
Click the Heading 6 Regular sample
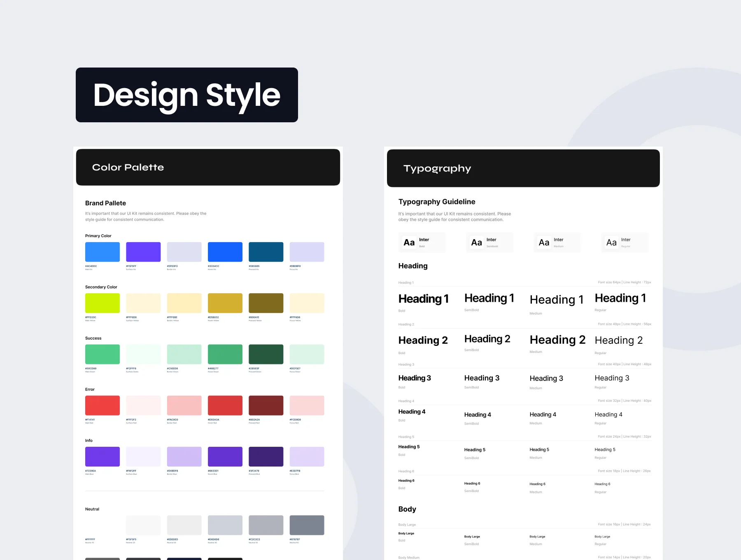602,484
